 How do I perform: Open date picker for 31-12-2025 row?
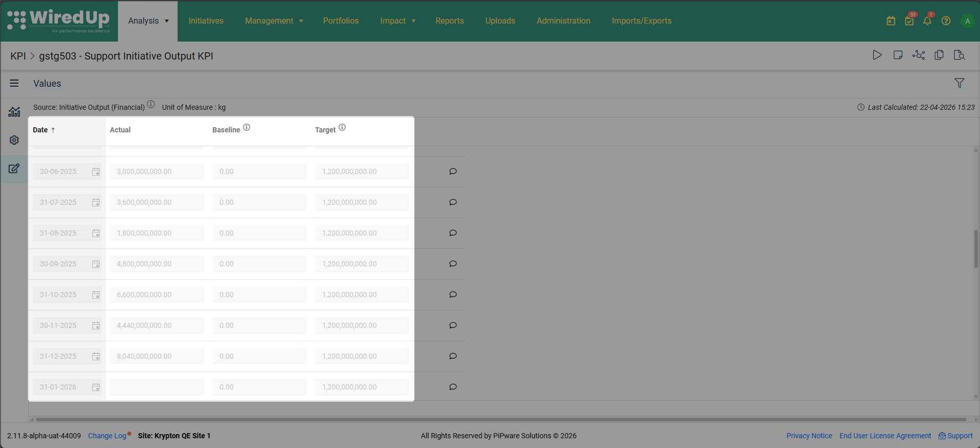[96, 356]
